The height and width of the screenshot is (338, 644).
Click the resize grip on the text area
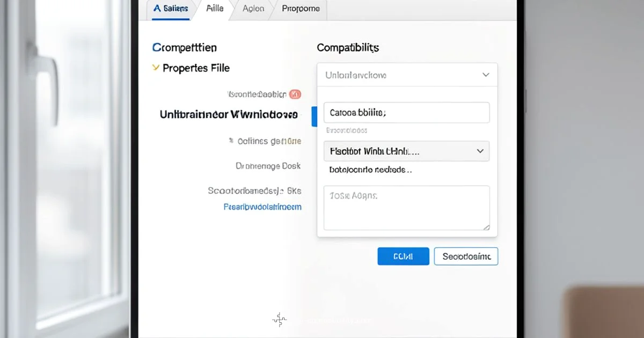point(487,227)
